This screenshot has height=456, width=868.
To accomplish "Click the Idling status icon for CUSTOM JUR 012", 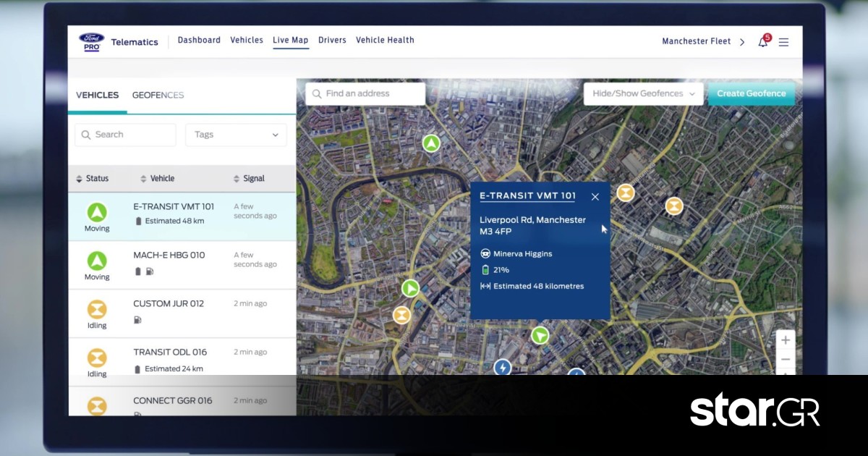I will point(97,309).
